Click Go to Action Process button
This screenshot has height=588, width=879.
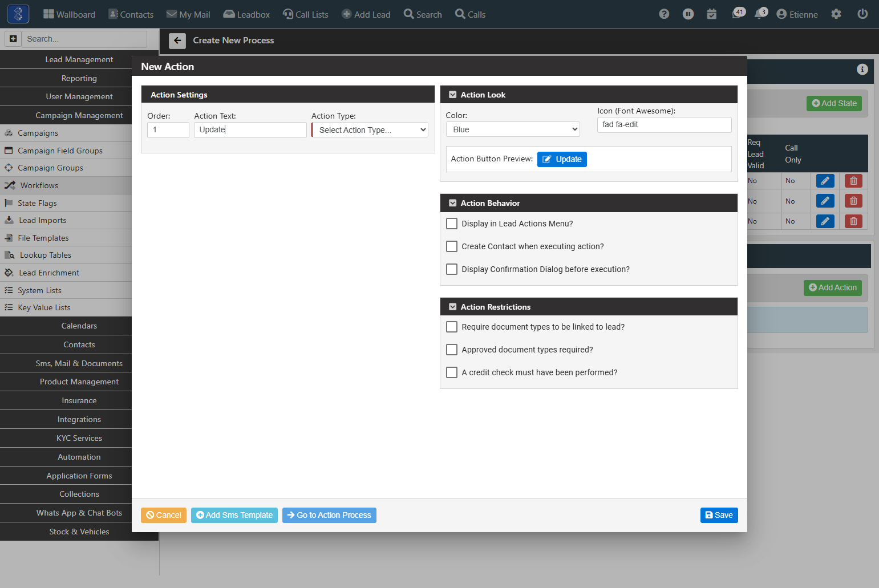[329, 515]
